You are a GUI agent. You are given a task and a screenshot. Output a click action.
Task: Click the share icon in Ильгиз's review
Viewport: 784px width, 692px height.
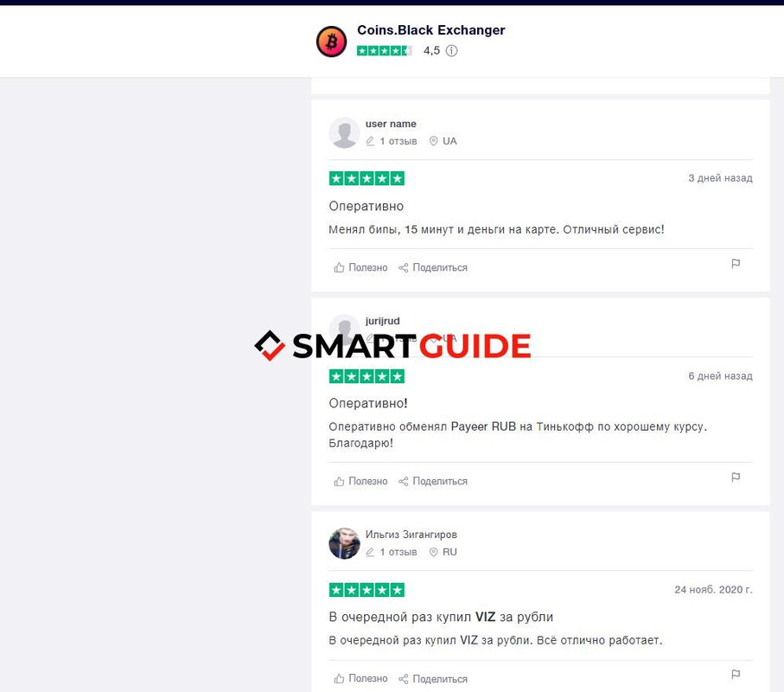403,679
